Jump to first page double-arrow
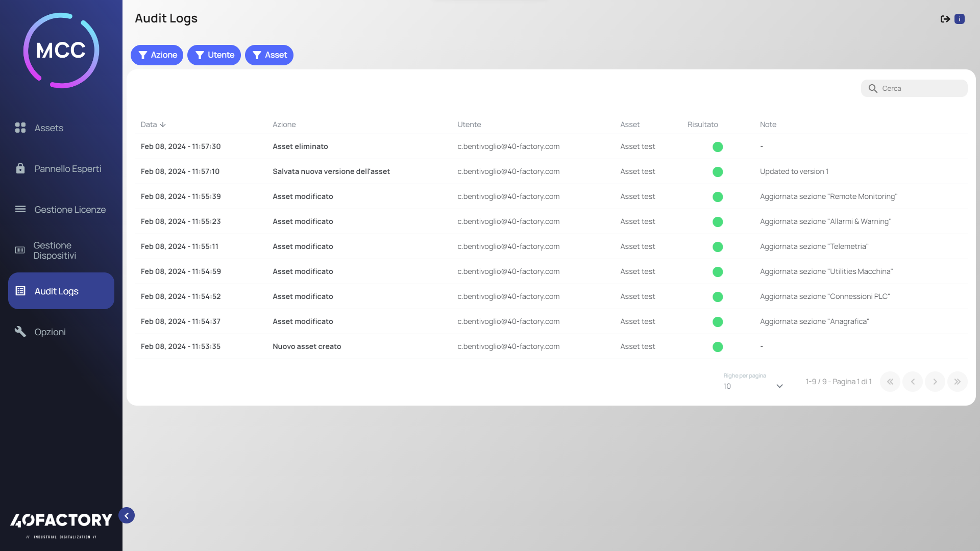This screenshot has width=980, height=551. [890, 382]
